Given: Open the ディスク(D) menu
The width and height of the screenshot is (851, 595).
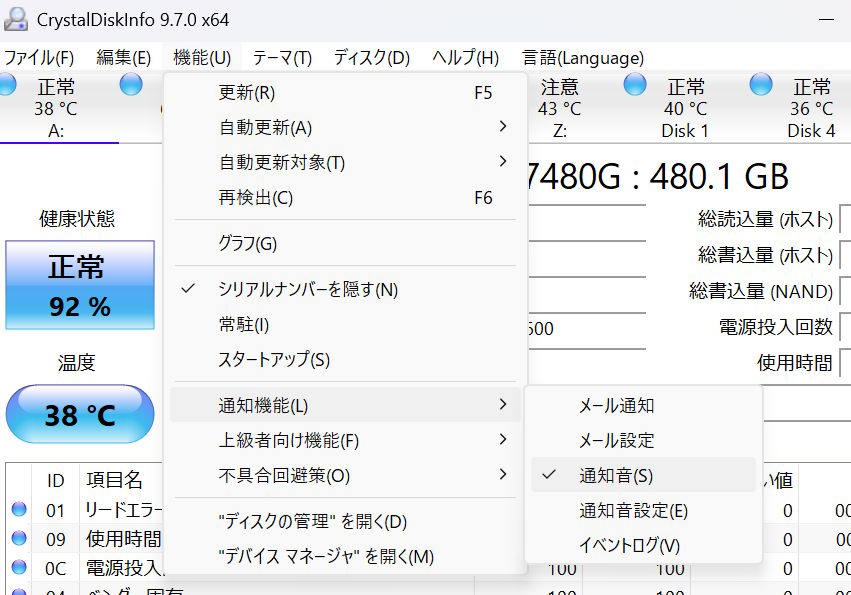Looking at the screenshot, I should coord(372,58).
